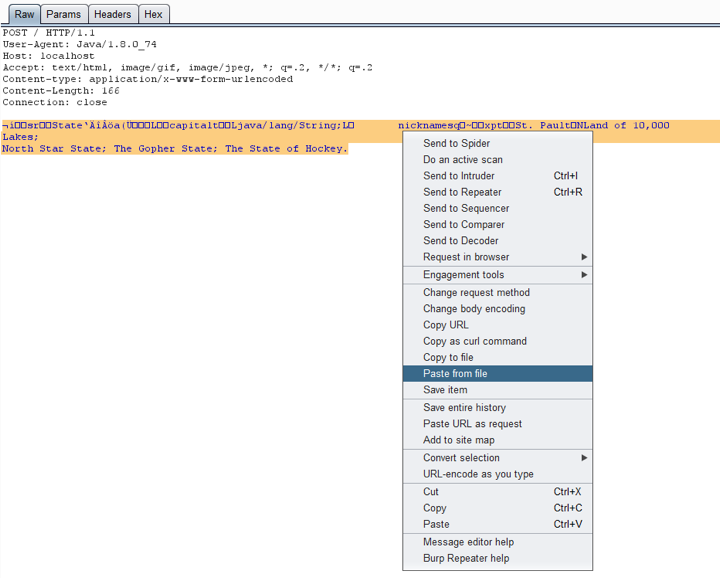This screenshot has width=720, height=578.
Task: Select Send to Repeater option
Action: point(462,192)
